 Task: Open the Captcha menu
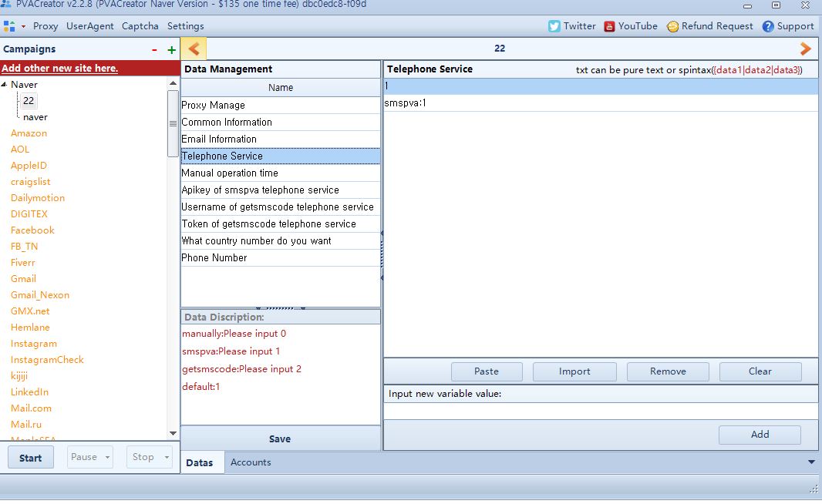(x=140, y=26)
